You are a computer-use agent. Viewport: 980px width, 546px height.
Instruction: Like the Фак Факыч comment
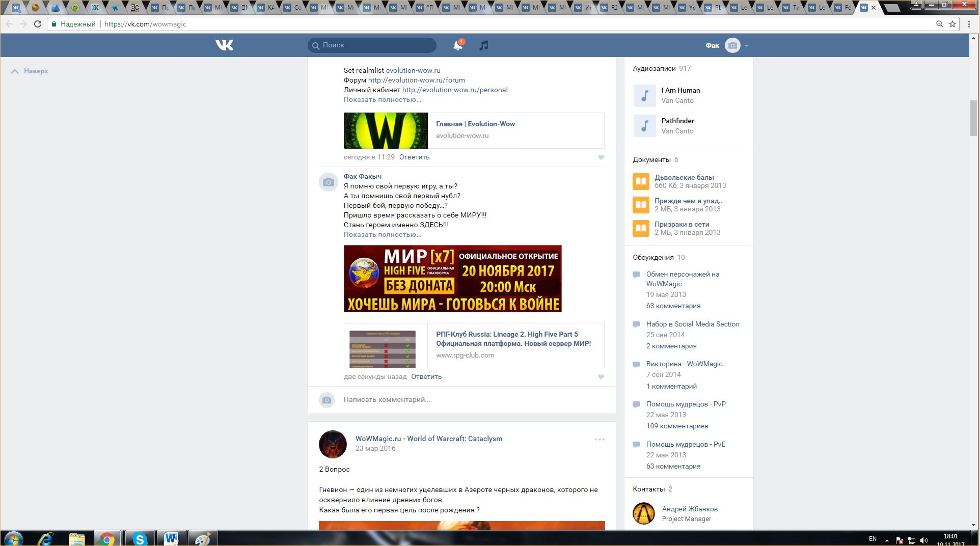coord(601,377)
